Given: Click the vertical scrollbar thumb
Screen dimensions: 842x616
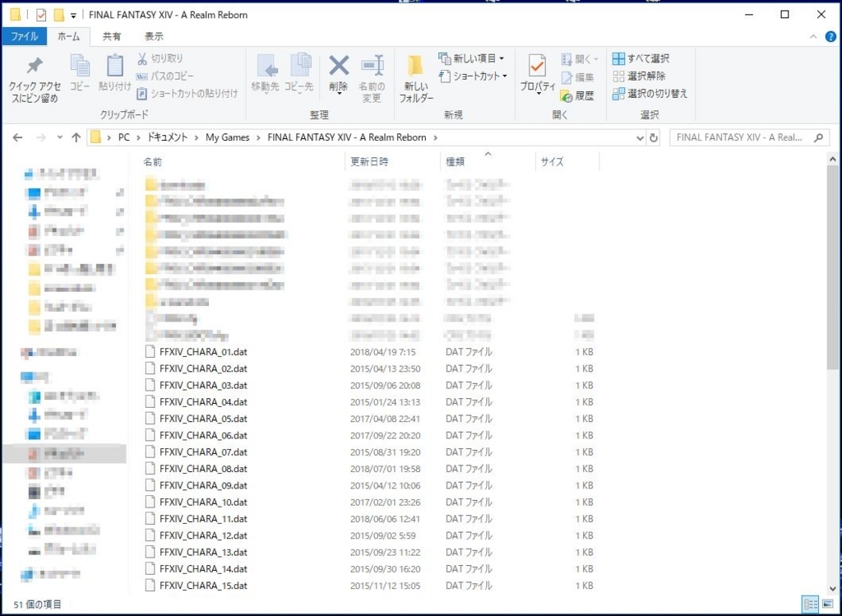Looking at the screenshot, I should pos(832,267).
